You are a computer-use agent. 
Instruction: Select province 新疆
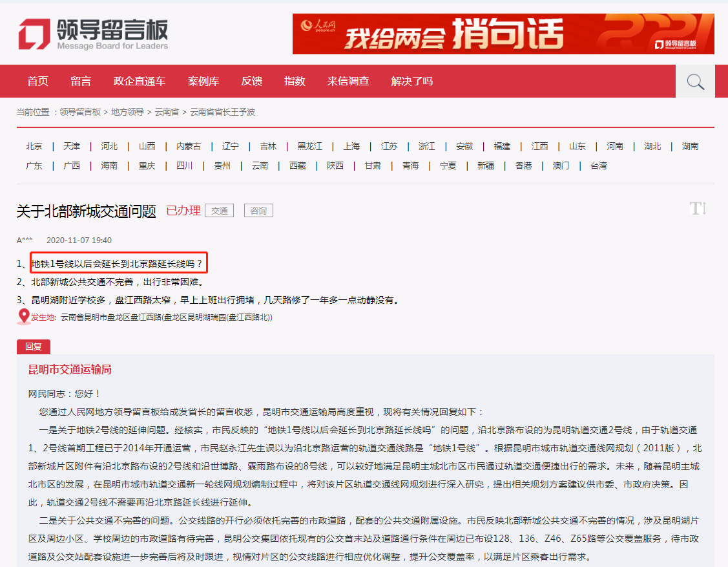[485, 166]
